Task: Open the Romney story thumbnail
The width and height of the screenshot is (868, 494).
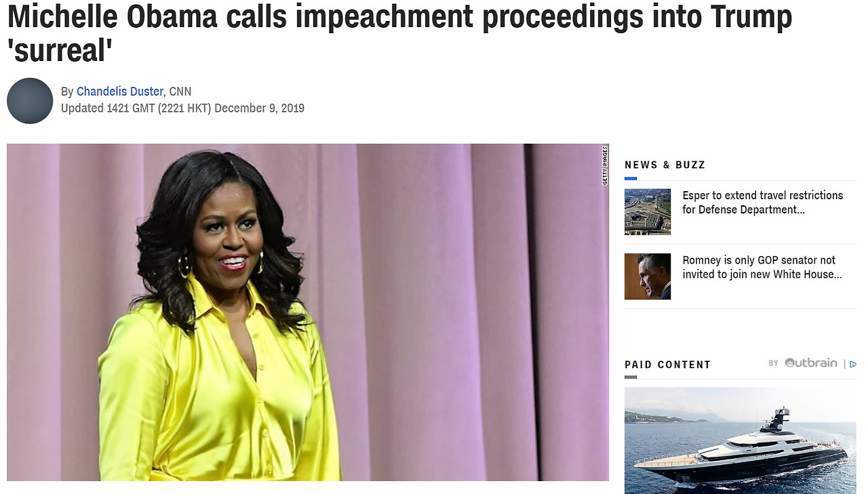Action: (x=648, y=276)
